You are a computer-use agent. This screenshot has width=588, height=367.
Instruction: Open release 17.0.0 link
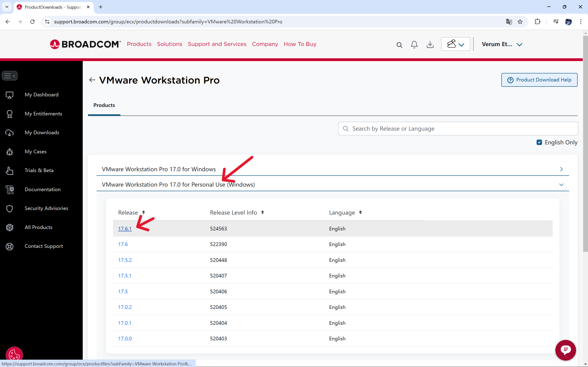(125, 339)
